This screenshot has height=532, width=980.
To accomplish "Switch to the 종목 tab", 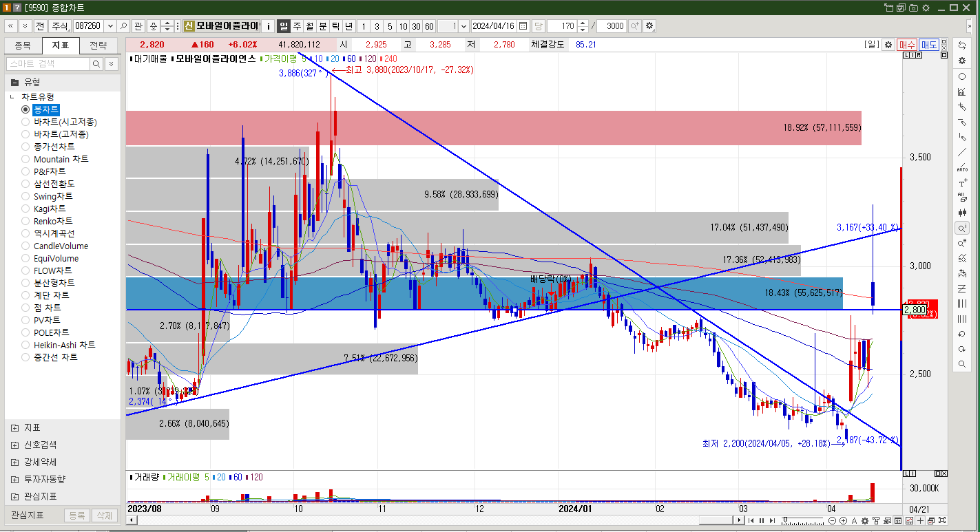I will click(22, 45).
